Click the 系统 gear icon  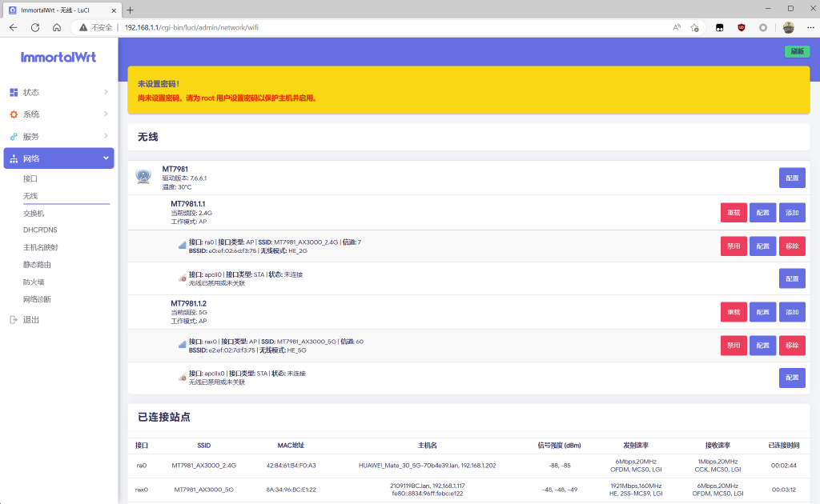click(13, 114)
